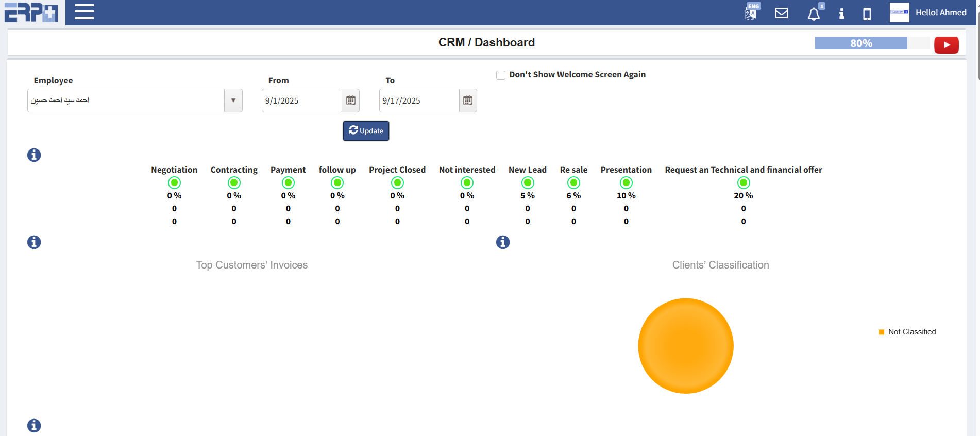This screenshot has height=436, width=980.
Task: Click the language translation ENG icon
Action: coord(751,12)
